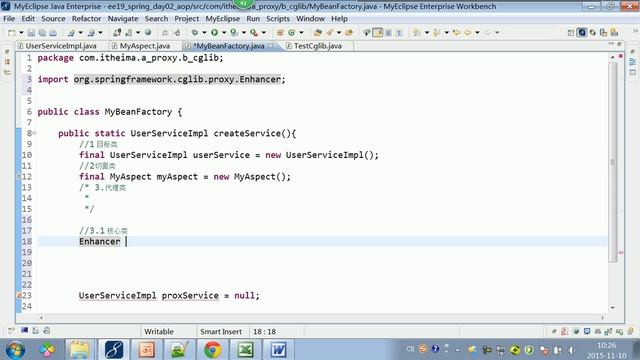Open Excel from the taskbar
This screenshot has height=360, width=640.
[x=246, y=350]
